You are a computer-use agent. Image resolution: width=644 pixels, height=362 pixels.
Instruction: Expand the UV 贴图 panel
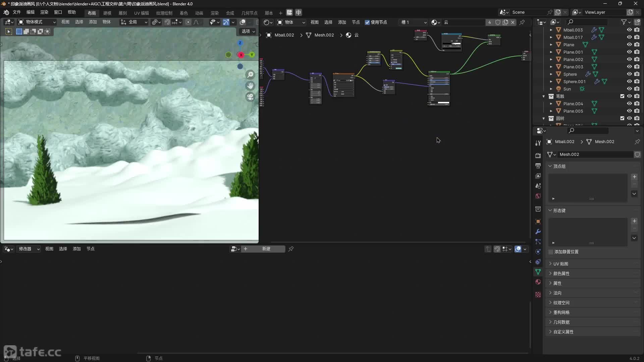pos(560,264)
